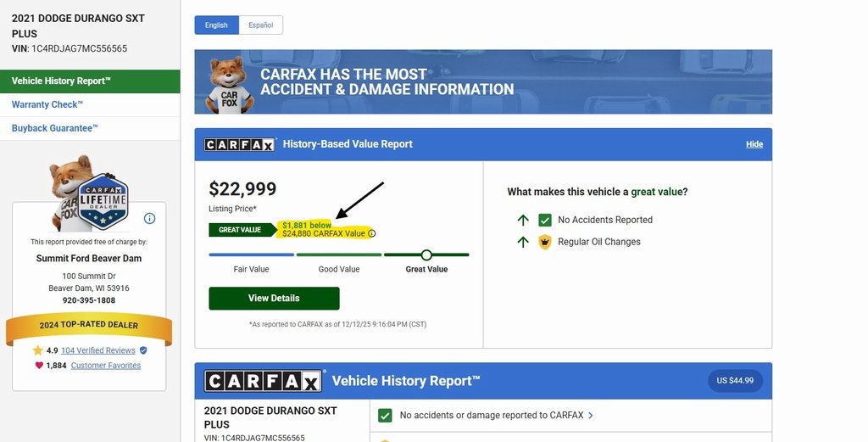
Task: Click the No Accidents Reported green checkmark
Action: [x=545, y=220]
